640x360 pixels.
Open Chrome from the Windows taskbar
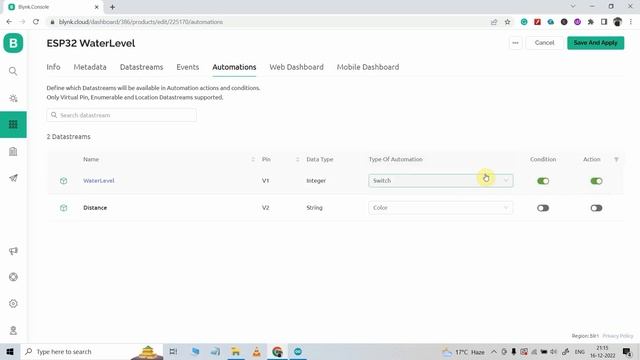point(277,351)
